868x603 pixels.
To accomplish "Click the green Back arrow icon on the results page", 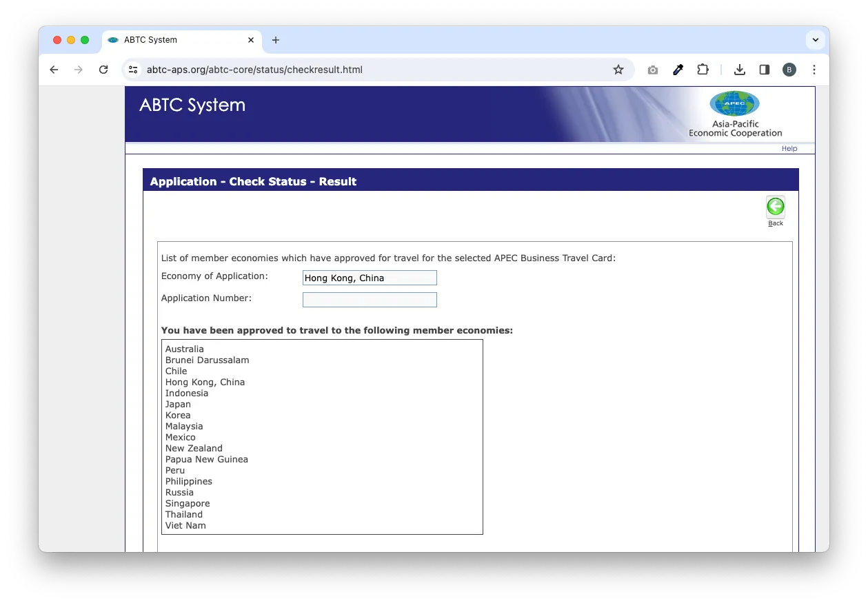I will [775, 206].
